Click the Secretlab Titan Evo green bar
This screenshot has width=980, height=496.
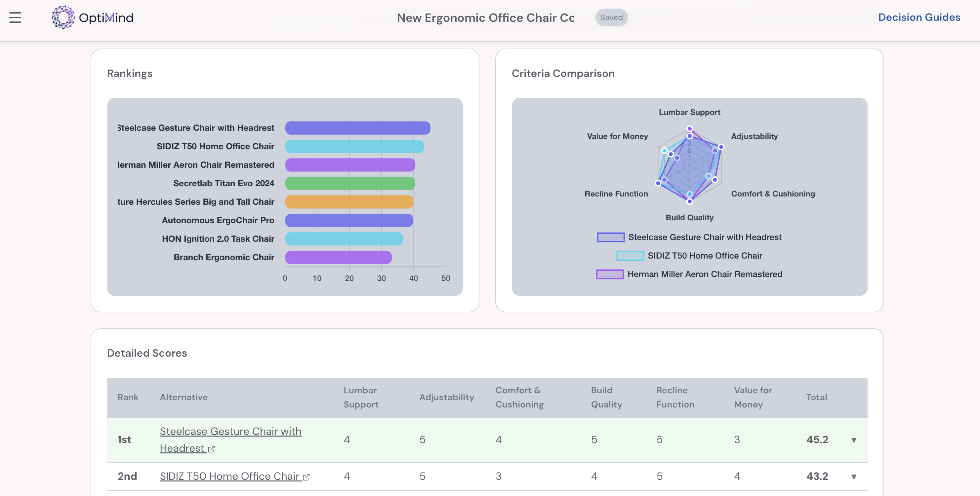[x=349, y=184]
